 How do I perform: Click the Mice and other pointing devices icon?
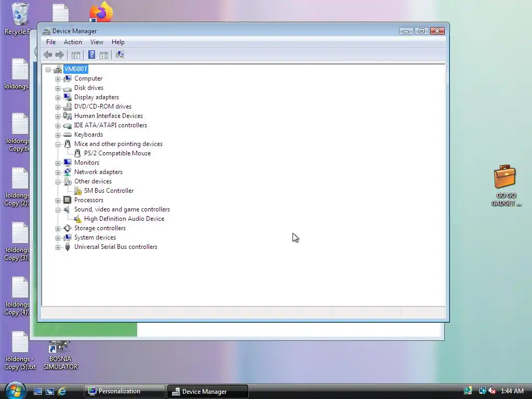68,144
